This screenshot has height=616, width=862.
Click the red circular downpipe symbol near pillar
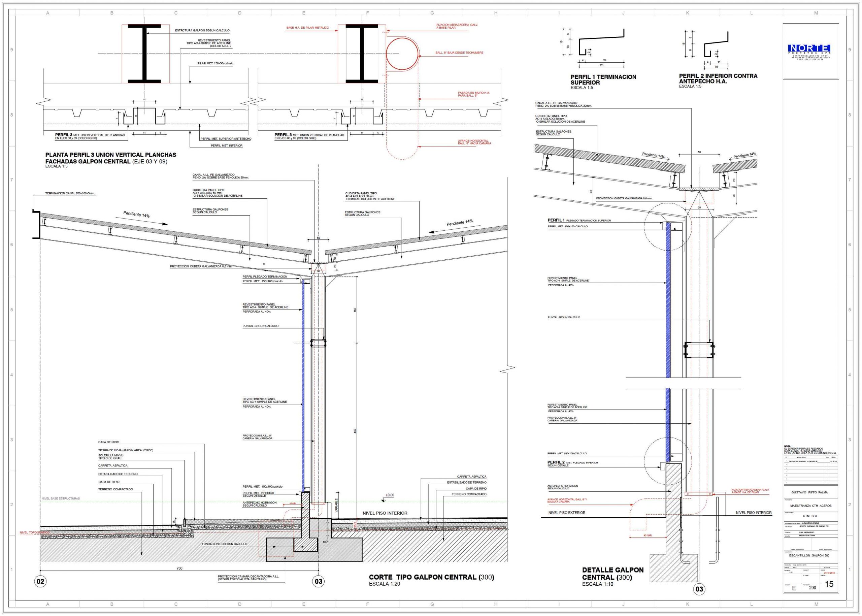(402, 54)
